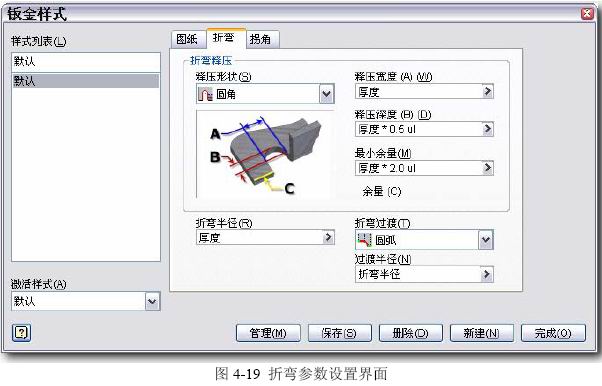
Task: Select the highlighted 默认 style in list
Action: (x=86, y=81)
